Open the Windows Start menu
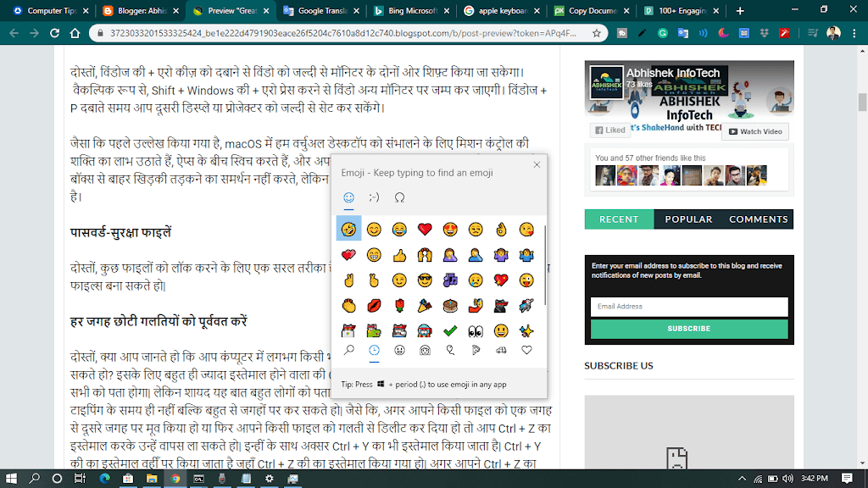The height and width of the screenshot is (488, 868). [x=11, y=479]
